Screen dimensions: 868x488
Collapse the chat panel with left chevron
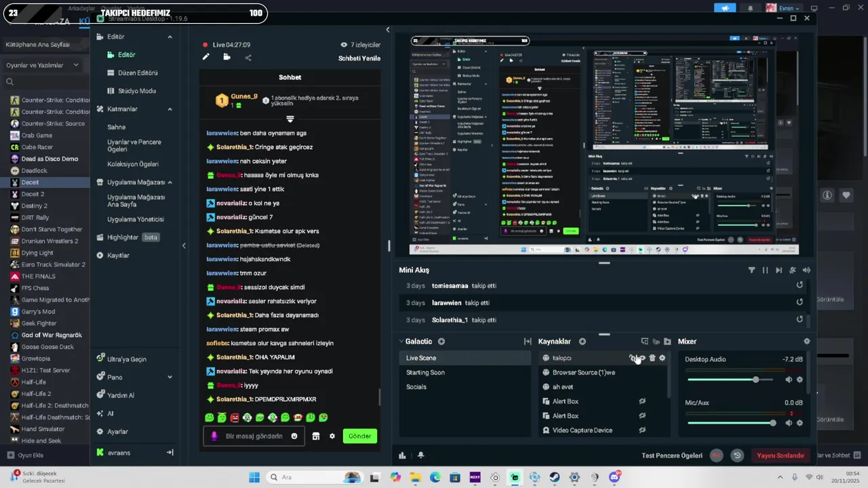click(x=388, y=30)
